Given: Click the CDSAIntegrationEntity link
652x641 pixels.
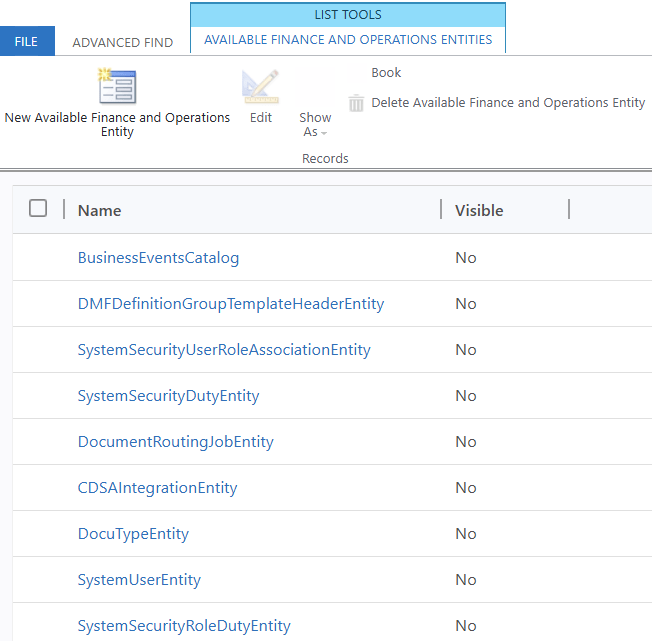Looking at the screenshot, I should [157, 488].
